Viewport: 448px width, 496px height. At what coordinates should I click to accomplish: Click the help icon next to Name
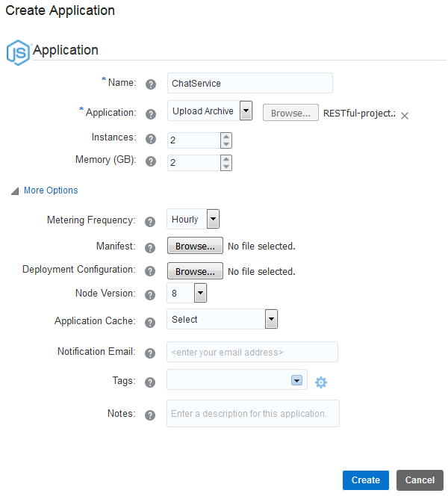point(151,84)
